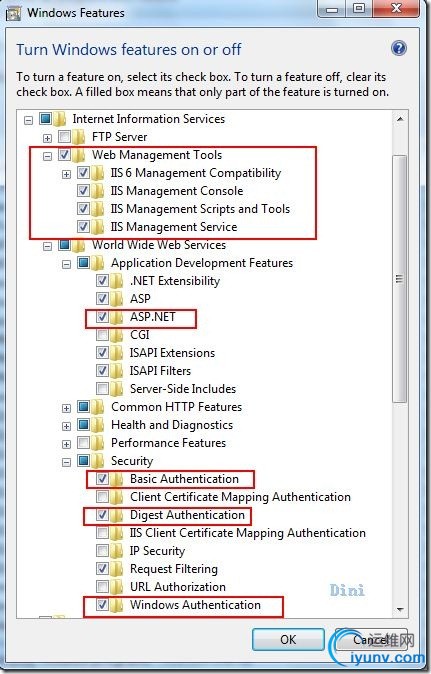Click the IIS Management Console folder icon
431x674 pixels.
(x=98, y=190)
